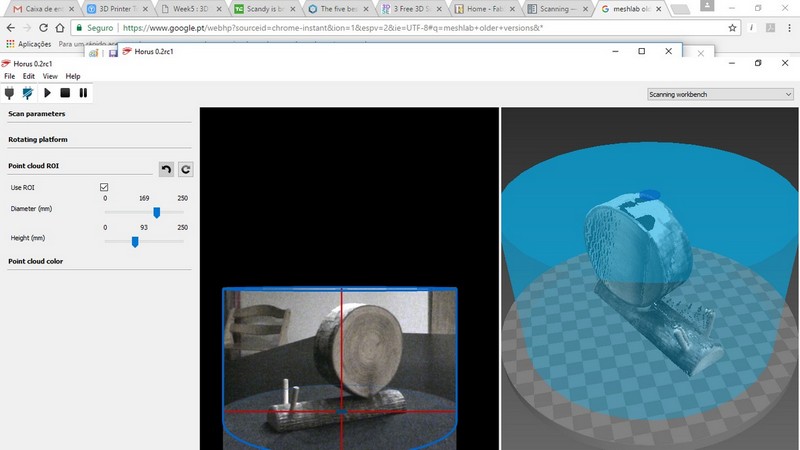The height and width of the screenshot is (450, 800).
Task: Stop the scan with the stop button
Action: [65, 93]
